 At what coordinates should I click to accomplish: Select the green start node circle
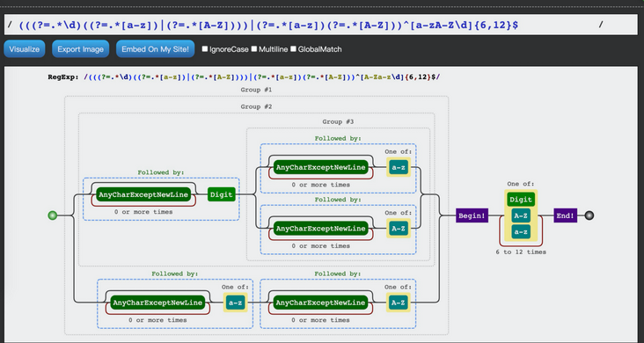click(x=53, y=215)
